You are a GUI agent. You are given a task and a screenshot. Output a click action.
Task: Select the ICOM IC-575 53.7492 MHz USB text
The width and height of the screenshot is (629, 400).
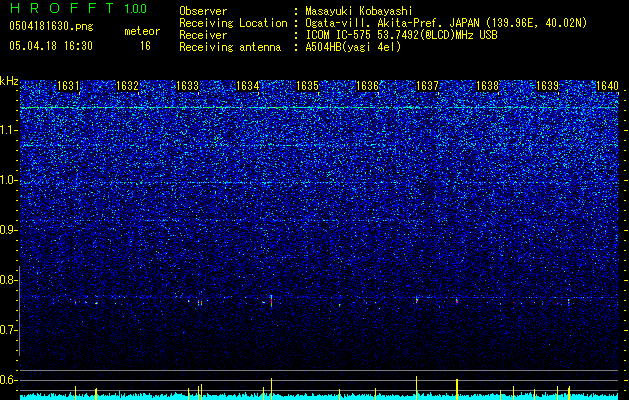tap(401, 35)
